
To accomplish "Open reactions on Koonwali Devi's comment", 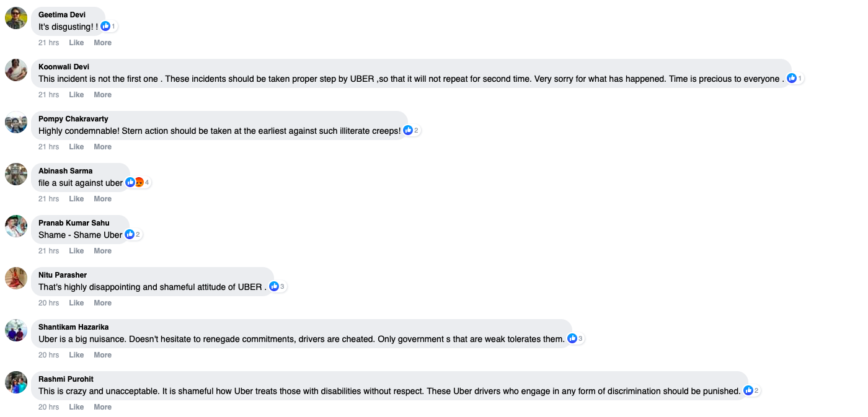I will (x=795, y=78).
